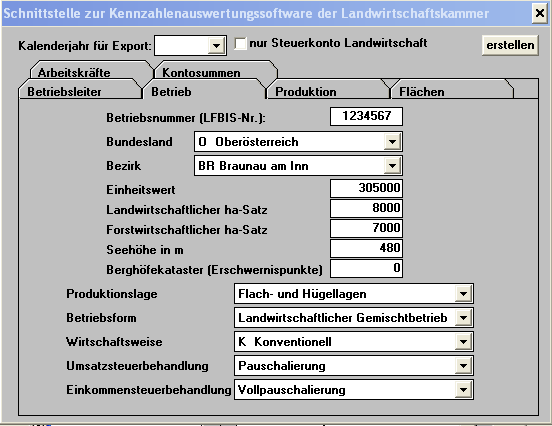Click the Landwirtschaftlicher ha-Satz field
This screenshot has height=426, width=552.
366,208
